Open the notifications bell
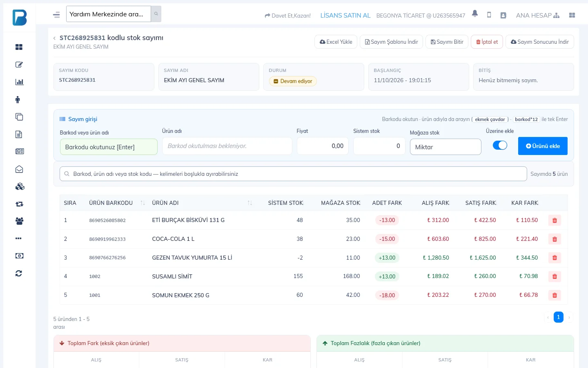 click(x=475, y=13)
